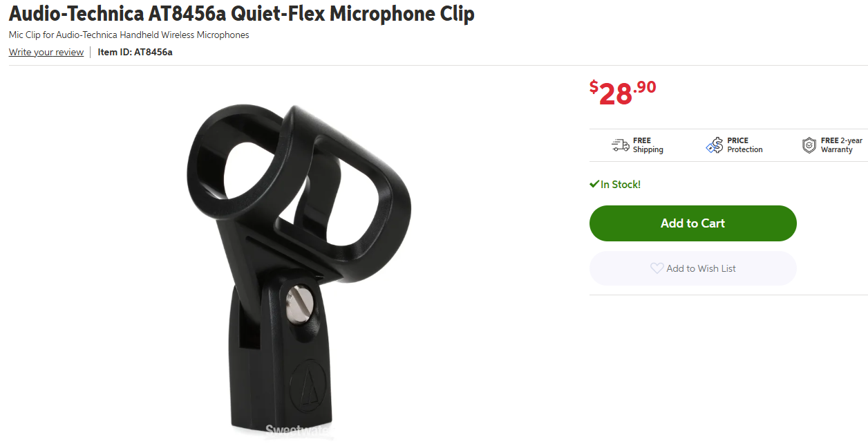Click the price protection tag icon

[714, 145]
